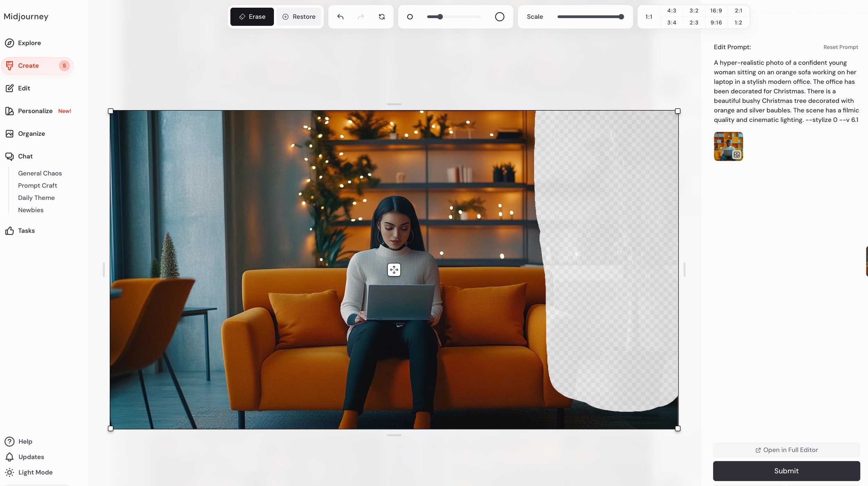The width and height of the screenshot is (868, 486).
Task: Click the Explore compass icon
Action: point(9,43)
